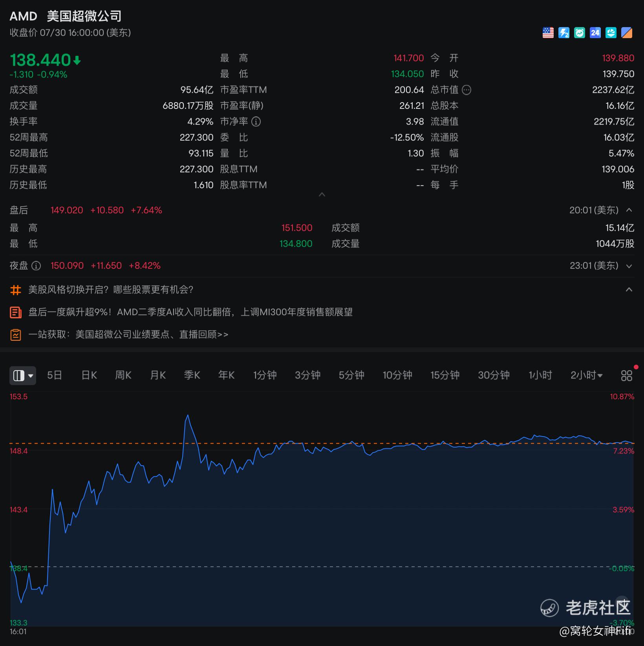Click the chart's peak price spike
The height and width of the screenshot is (646, 644).
tap(188, 415)
